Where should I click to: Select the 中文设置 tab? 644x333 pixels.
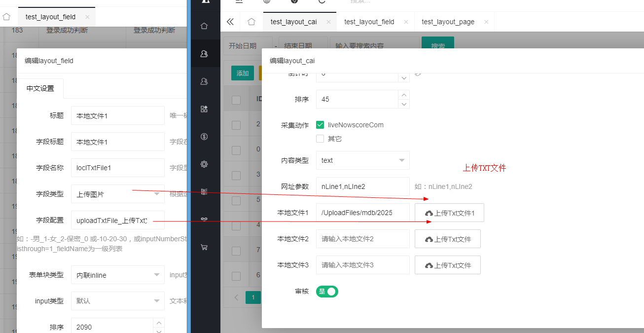point(40,89)
